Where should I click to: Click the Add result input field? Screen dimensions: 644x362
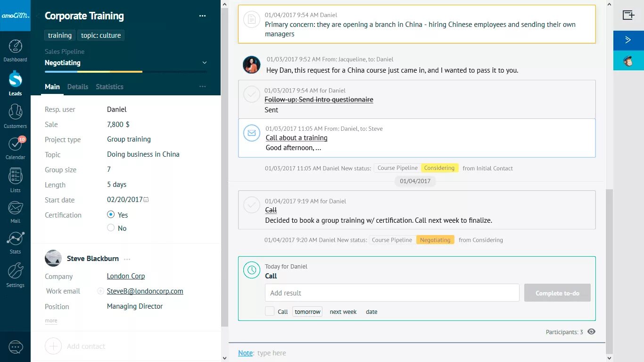(x=392, y=293)
